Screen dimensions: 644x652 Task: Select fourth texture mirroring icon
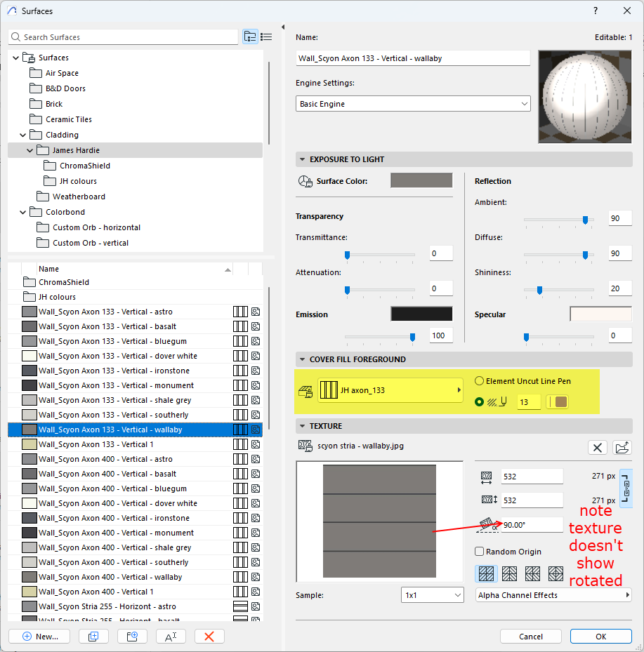pyautogui.click(x=556, y=574)
